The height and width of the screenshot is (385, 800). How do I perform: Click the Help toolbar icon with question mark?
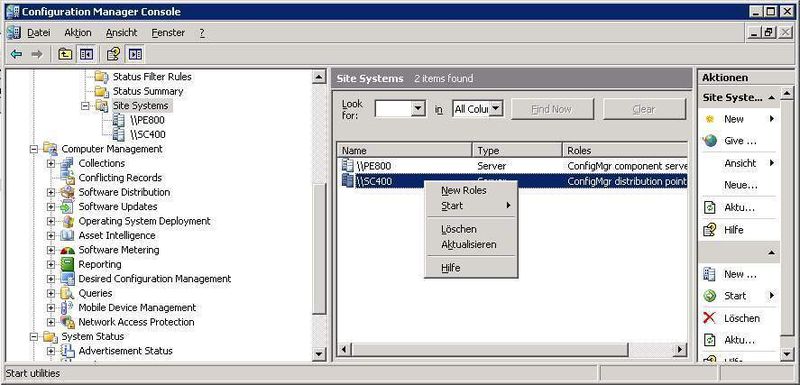point(114,54)
